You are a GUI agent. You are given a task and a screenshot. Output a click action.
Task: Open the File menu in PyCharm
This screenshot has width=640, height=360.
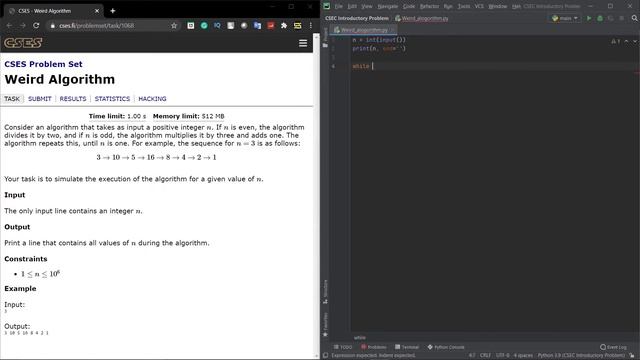(x=338, y=6)
